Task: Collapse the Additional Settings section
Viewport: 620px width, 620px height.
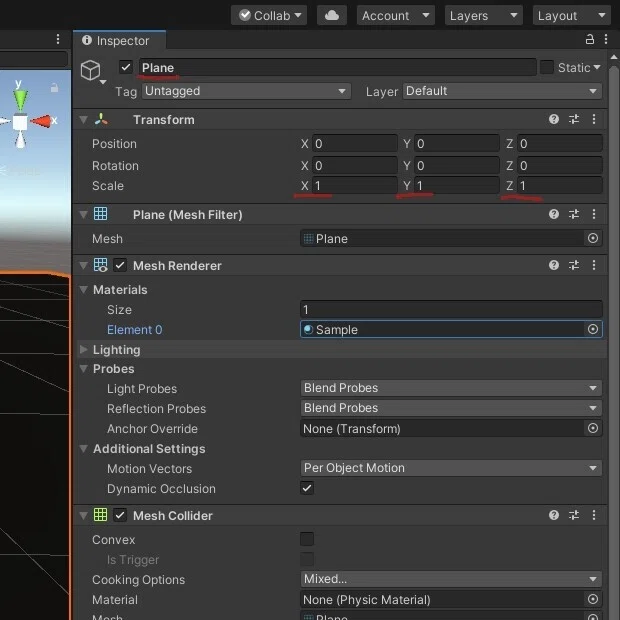Action: tap(83, 449)
